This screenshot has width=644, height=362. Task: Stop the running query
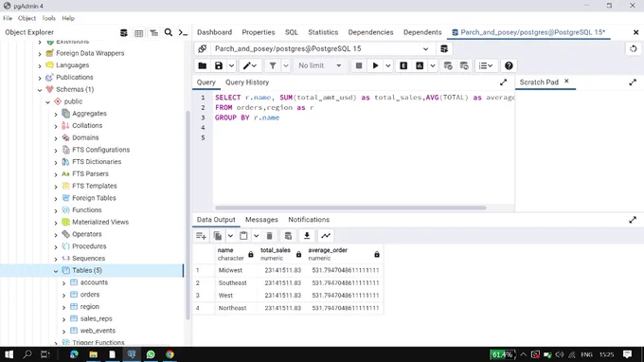click(359, 65)
